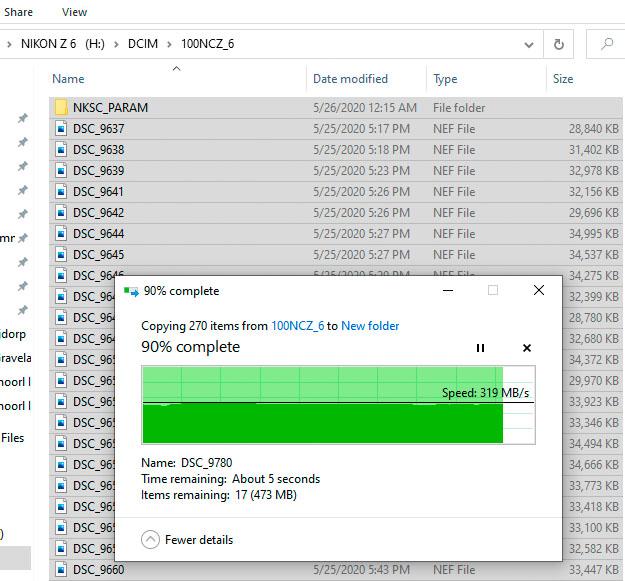Viewport: 625px width, 581px height.
Task: Open address bar history dropdown
Action: click(529, 44)
